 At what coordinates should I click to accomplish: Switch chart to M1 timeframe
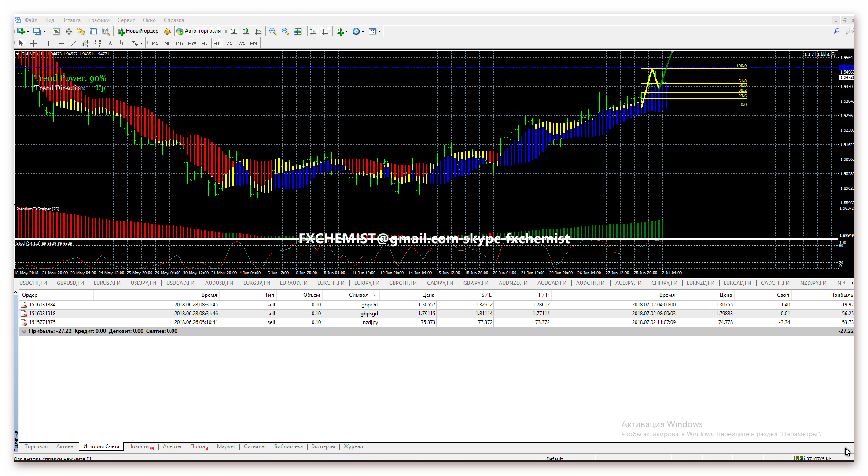[x=155, y=43]
